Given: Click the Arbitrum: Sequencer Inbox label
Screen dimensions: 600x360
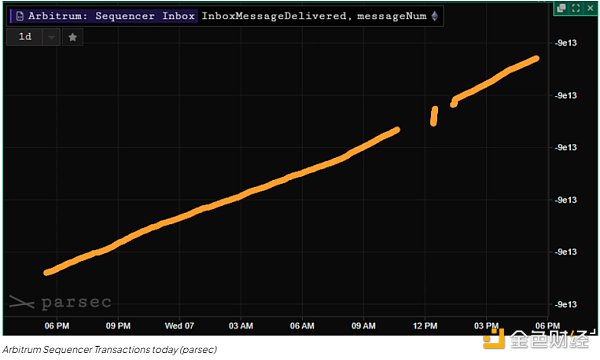Looking at the screenshot, I should [x=111, y=16].
